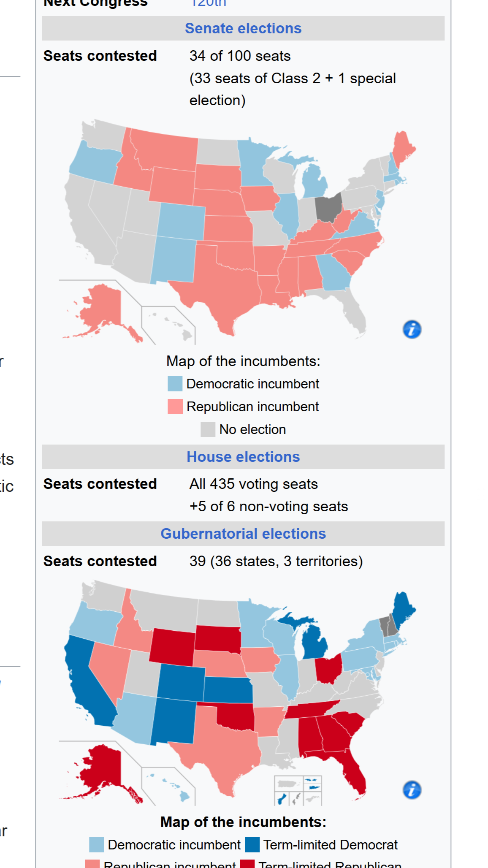Click the territories inset on gubernatorial map
The width and height of the screenshot is (488, 868).
click(x=298, y=790)
